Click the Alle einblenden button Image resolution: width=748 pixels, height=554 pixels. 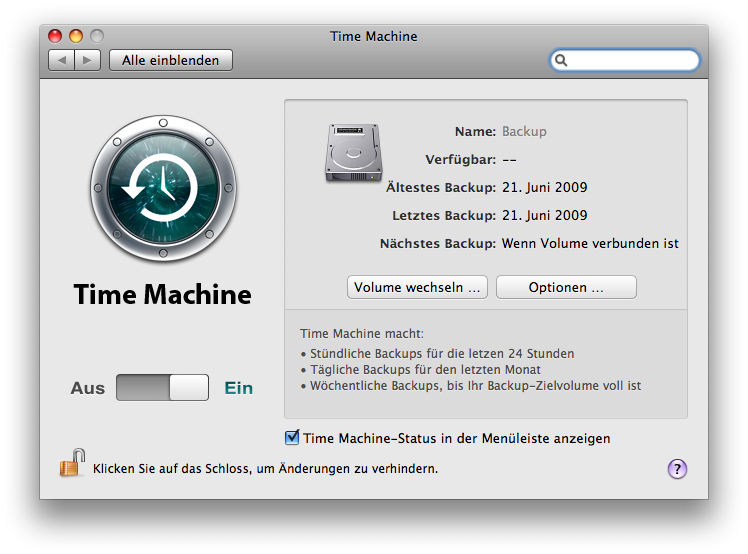pyautogui.click(x=171, y=60)
